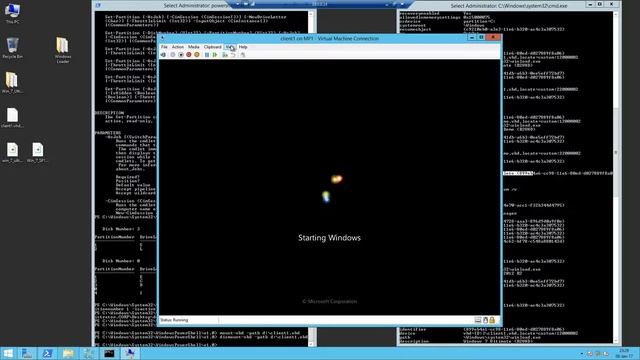Click Status: Running text in VM window
Viewport: 640px width, 360px height.
coord(174,320)
